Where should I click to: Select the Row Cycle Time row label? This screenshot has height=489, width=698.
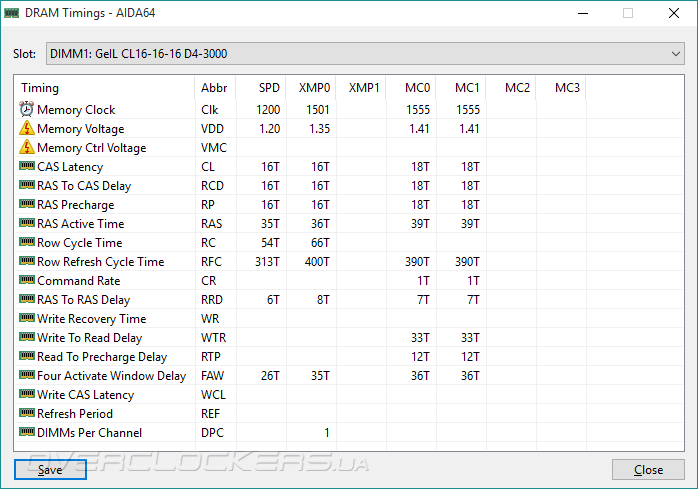point(80,243)
